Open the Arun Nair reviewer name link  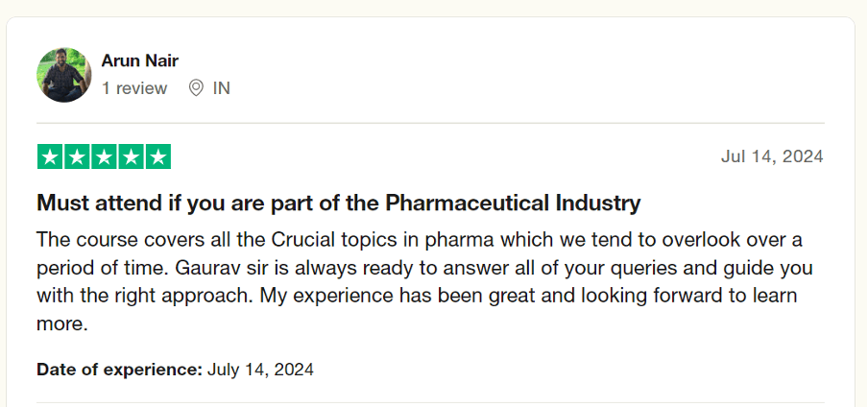coord(140,60)
